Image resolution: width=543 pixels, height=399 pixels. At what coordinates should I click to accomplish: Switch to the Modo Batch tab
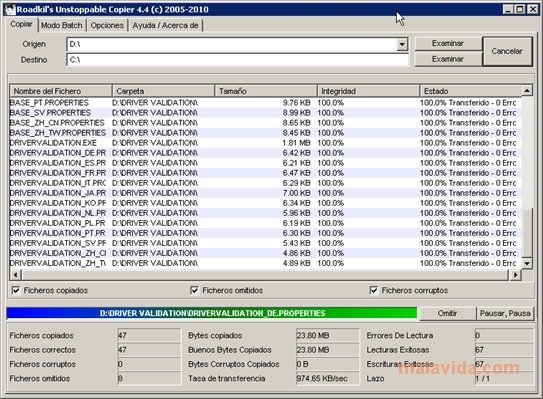(x=62, y=25)
